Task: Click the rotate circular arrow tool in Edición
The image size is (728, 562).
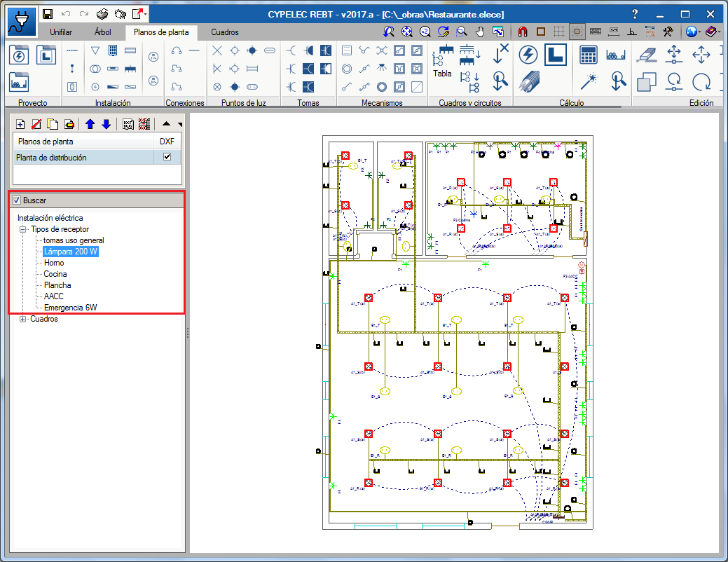Action: click(x=701, y=82)
